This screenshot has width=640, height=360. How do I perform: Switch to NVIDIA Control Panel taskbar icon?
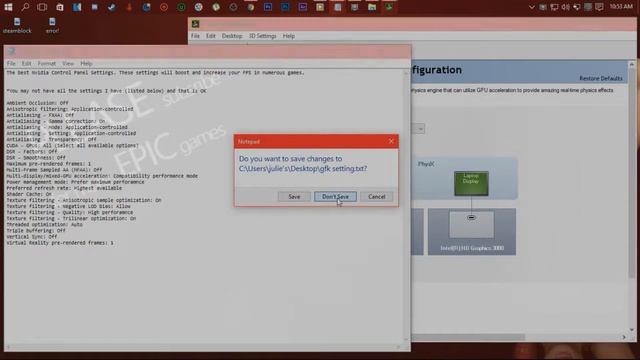[x=389, y=7]
